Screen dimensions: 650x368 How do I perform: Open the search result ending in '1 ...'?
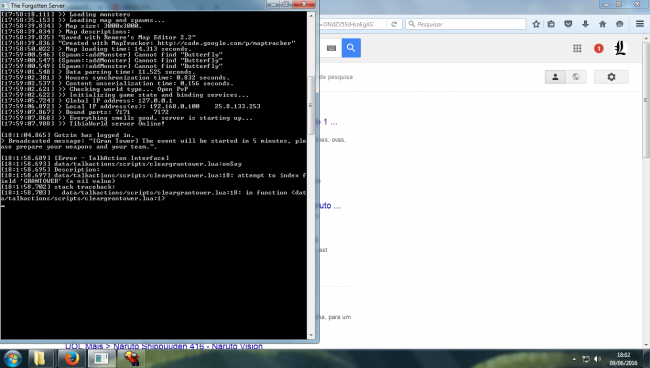(328, 122)
